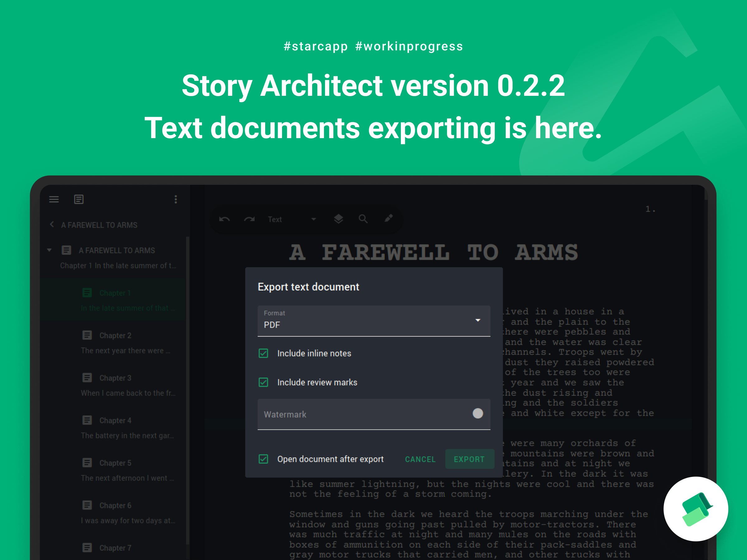Select Chapter 4 in the navigator

point(113,428)
